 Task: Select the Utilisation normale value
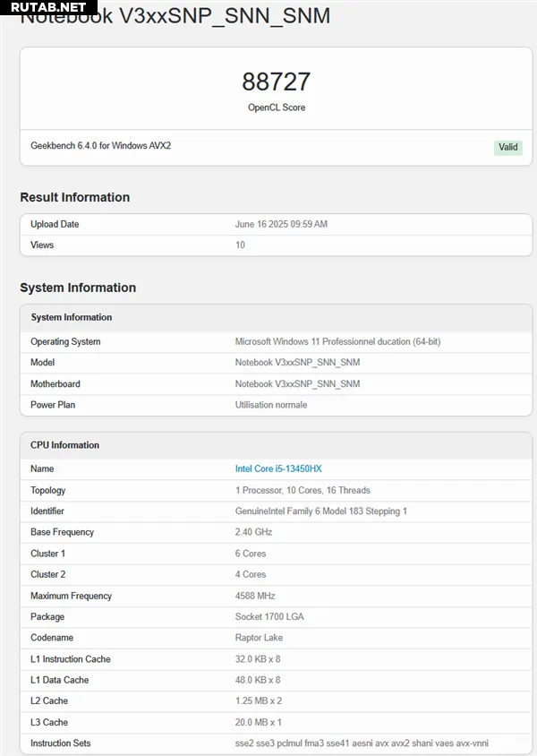click(270, 405)
